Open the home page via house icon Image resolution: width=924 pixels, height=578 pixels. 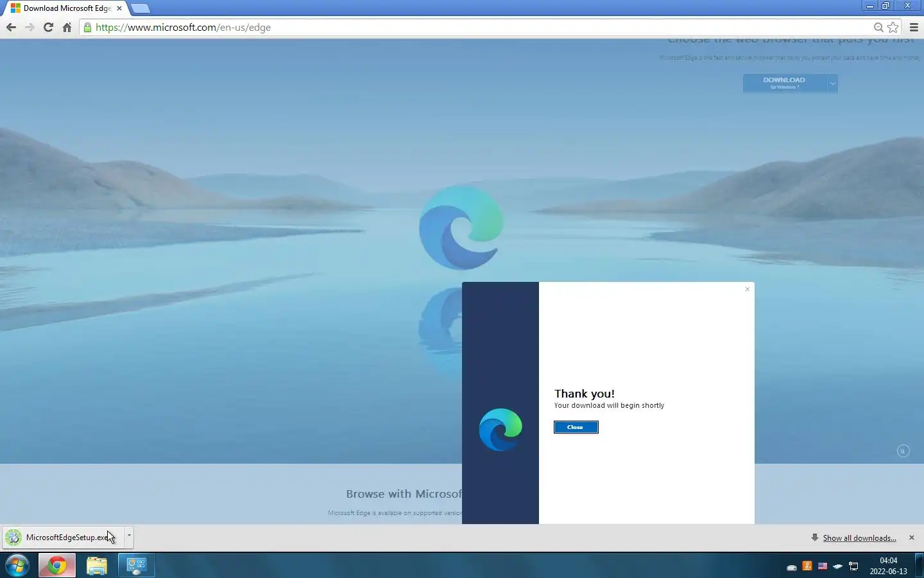(67, 27)
